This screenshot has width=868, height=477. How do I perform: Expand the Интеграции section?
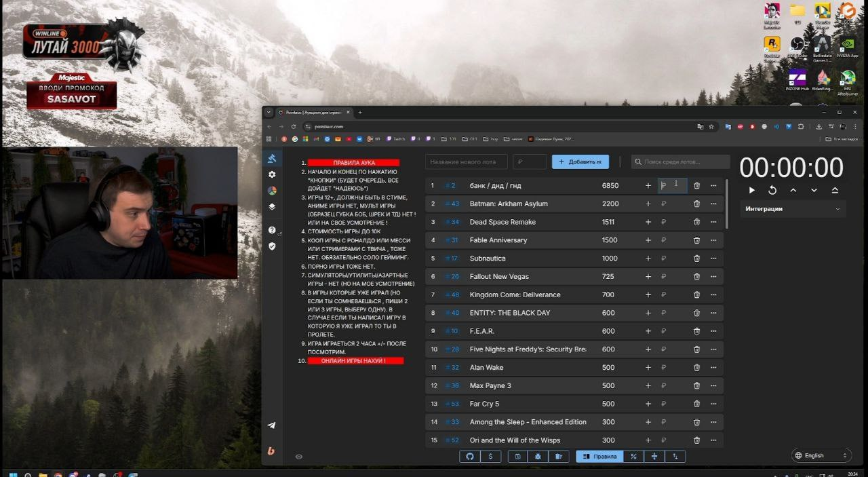coord(792,209)
